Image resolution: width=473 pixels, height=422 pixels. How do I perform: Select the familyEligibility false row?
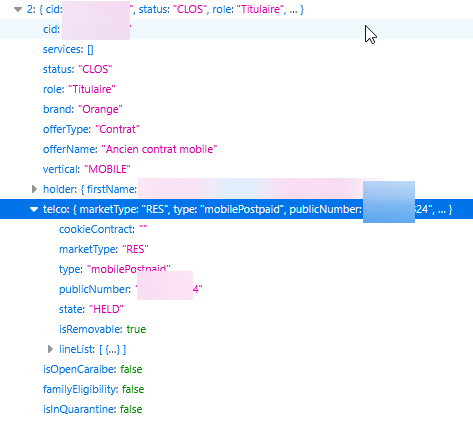[236, 389]
